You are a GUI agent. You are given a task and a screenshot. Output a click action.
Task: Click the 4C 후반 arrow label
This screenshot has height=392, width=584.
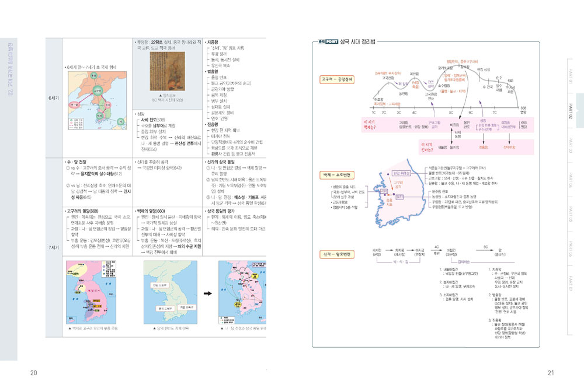436,250
